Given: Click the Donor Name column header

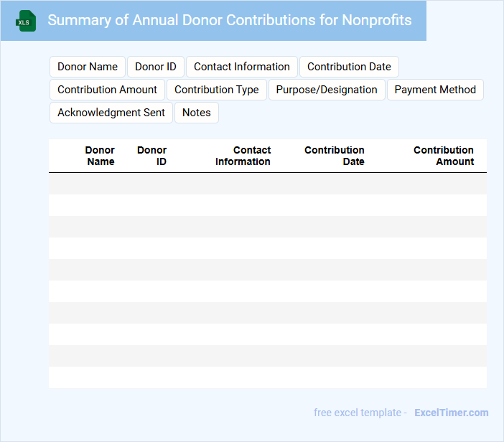Looking at the screenshot, I should tap(100, 156).
